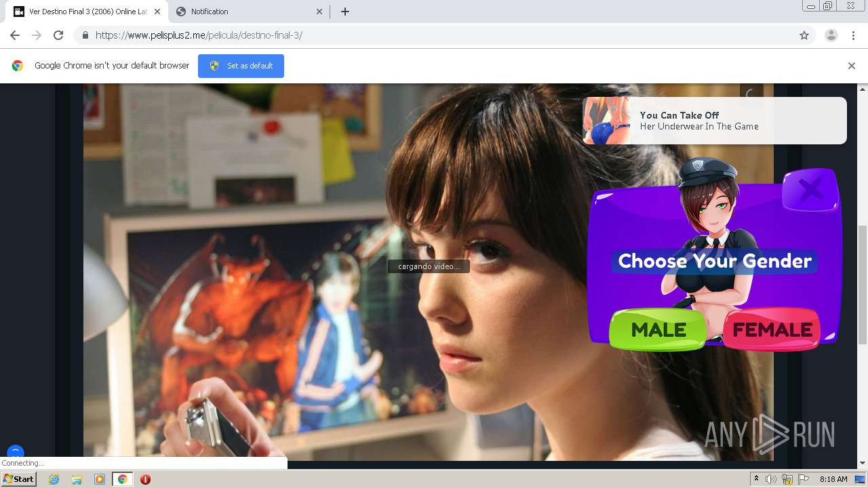868x488 pixels.
Task: Switch to the Notification tab
Action: pos(249,12)
